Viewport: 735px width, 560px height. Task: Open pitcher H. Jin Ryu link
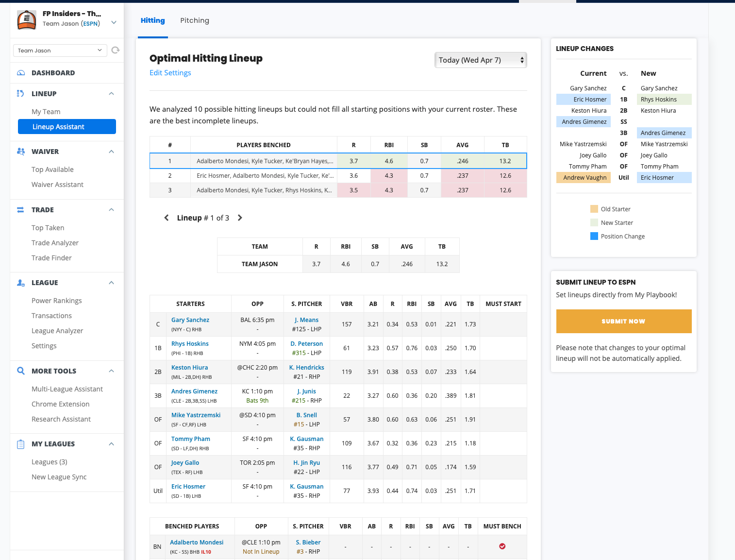click(x=306, y=463)
